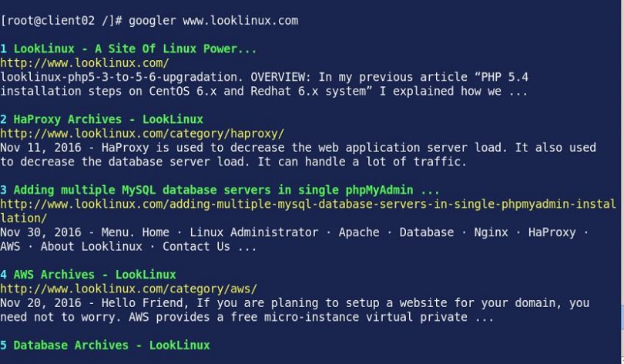The height and width of the screenshot is (364, 624).
Task: Open result 'Adding multiple MySQL database servers' title
Action: pyautogui.click(x=226, y=190)
